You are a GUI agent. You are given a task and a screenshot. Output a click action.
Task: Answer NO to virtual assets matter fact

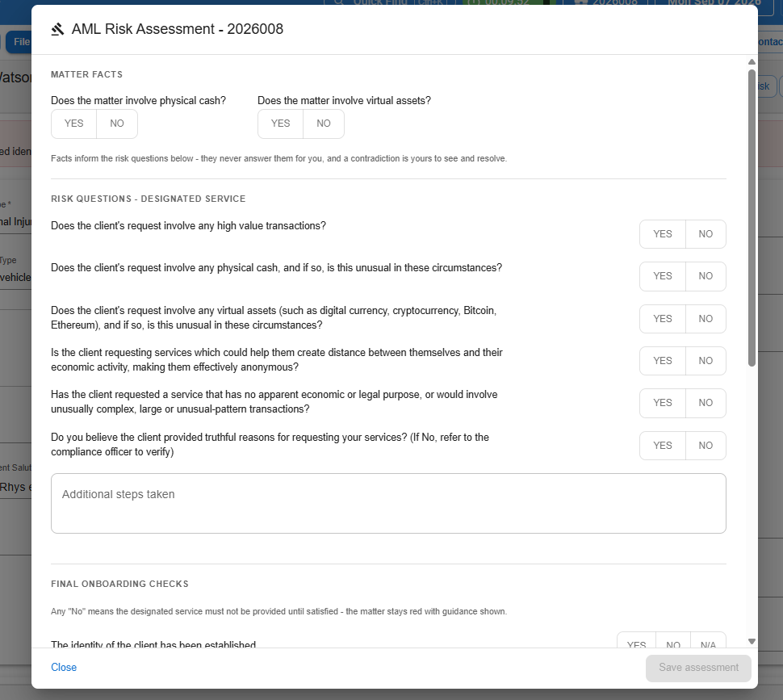[x=324, y=124]
